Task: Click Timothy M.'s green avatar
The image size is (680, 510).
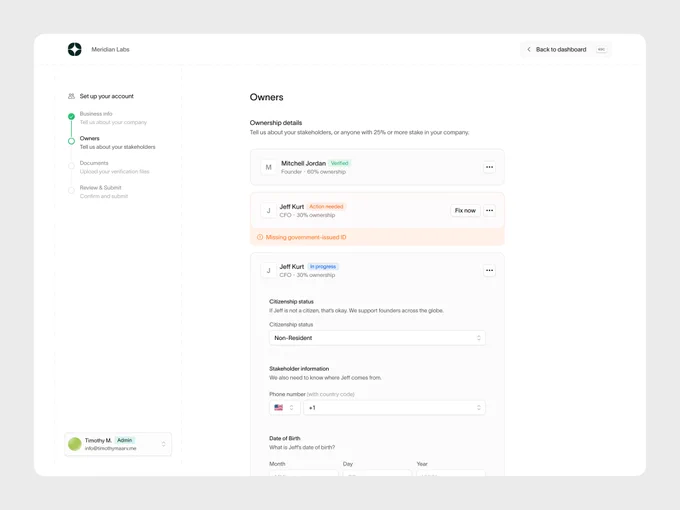Action: (x=75, y=444)
